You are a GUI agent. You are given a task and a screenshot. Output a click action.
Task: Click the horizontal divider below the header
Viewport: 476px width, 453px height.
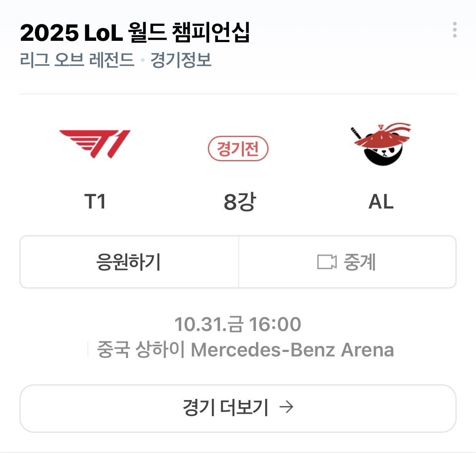point(238,94)
